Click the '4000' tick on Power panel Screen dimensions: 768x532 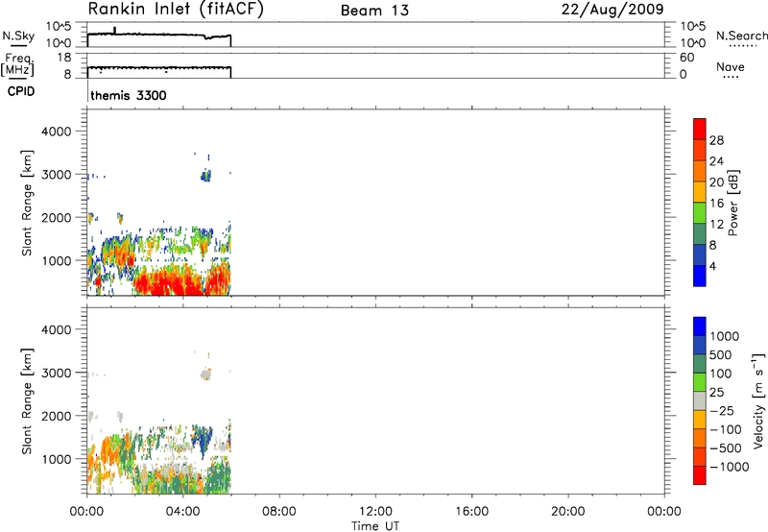[57, 132]
